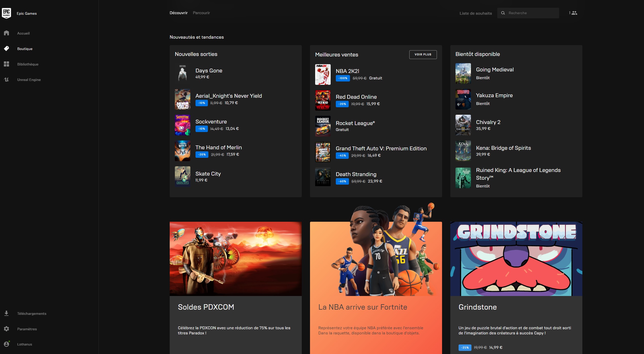
Task: Open the friends list icon
Action: click(574, 13)
